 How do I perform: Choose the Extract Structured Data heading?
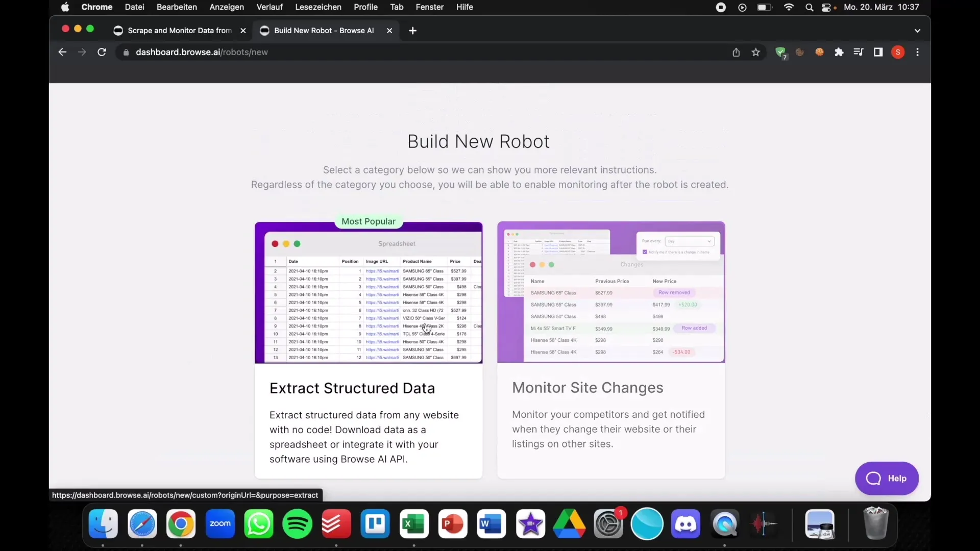(352, 388)
